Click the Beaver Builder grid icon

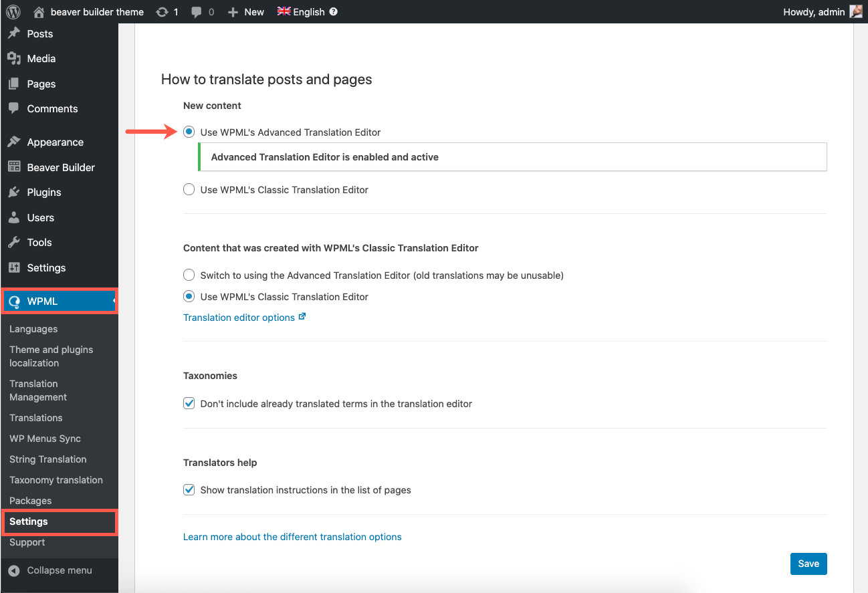click(x=14, y=167)
